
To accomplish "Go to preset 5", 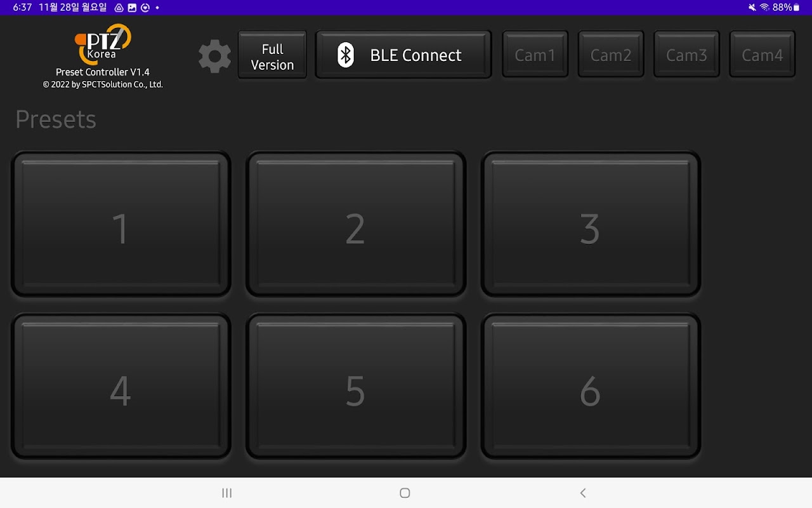I will coord(355,386).
